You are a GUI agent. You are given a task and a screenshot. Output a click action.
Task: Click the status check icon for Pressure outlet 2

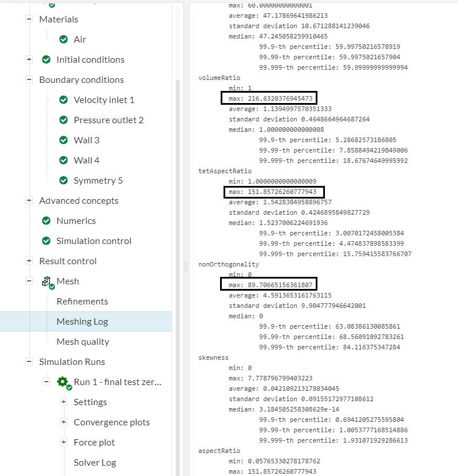(63, 120)
